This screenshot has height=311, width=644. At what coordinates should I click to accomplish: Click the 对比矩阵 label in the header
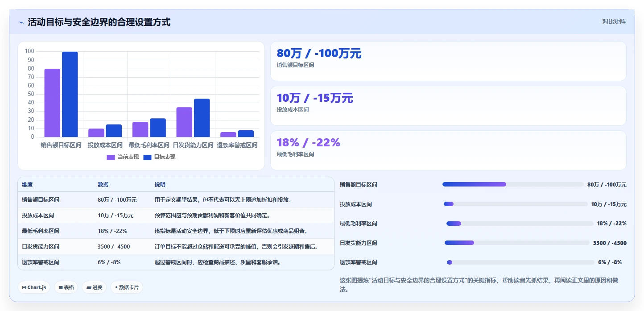(614, 21)
